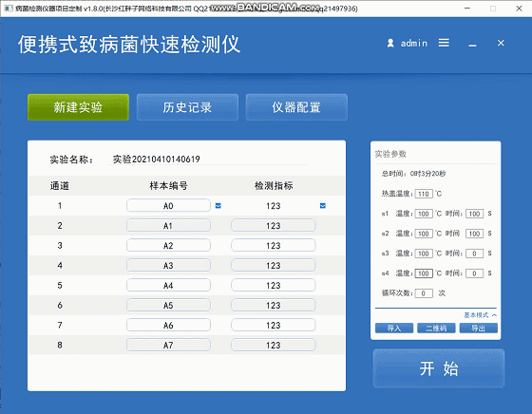
Task: Click the 通道 column header
Action: pos(60,186)
